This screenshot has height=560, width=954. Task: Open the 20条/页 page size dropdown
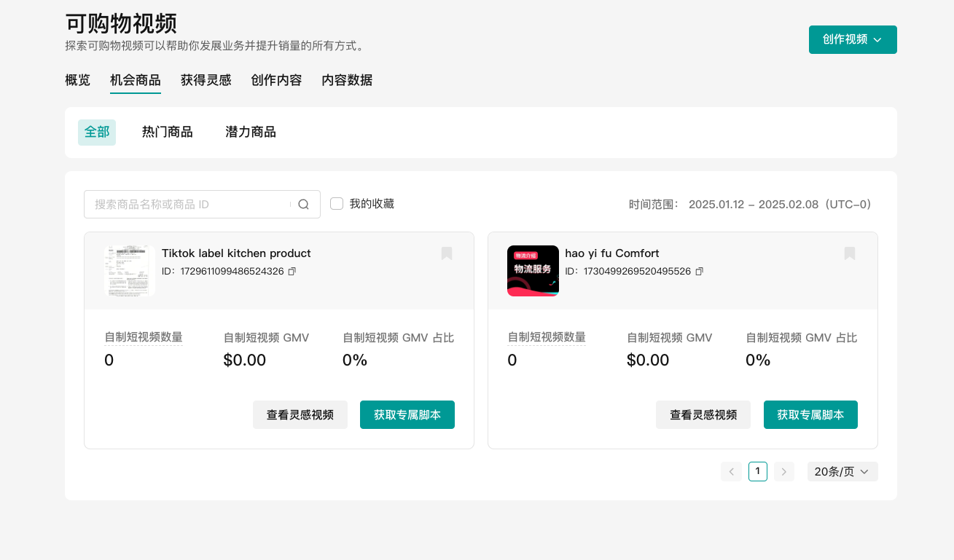tap(842, 471)
